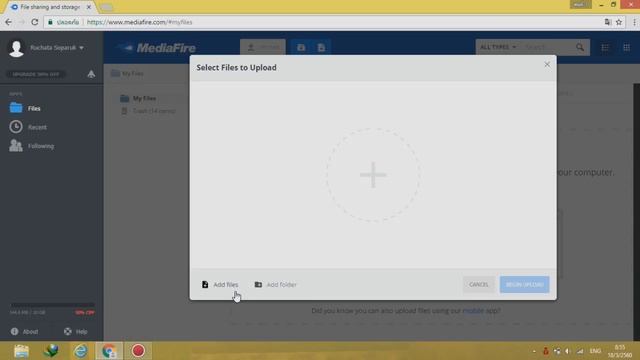
Task: Click the browser reload icon
Action: click(x=35, y=22)
